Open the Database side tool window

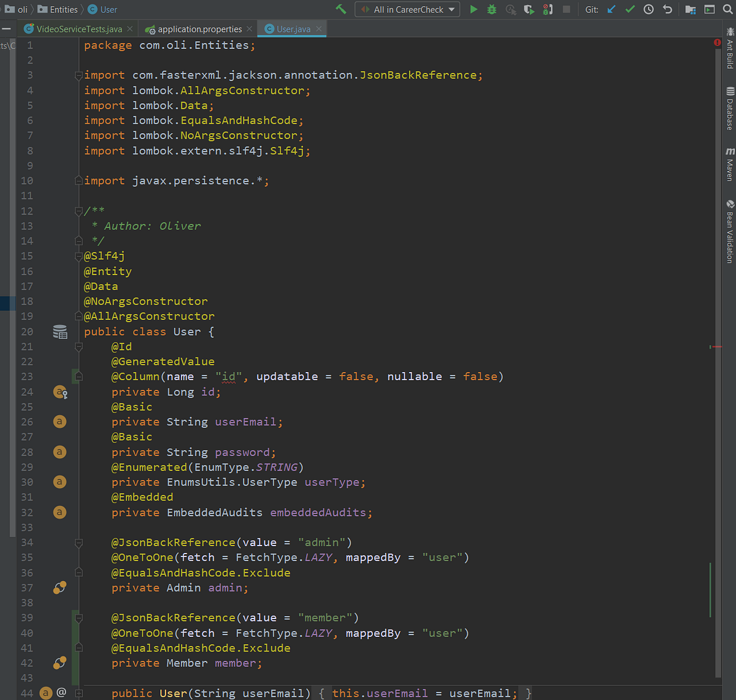tap(729, 109)
